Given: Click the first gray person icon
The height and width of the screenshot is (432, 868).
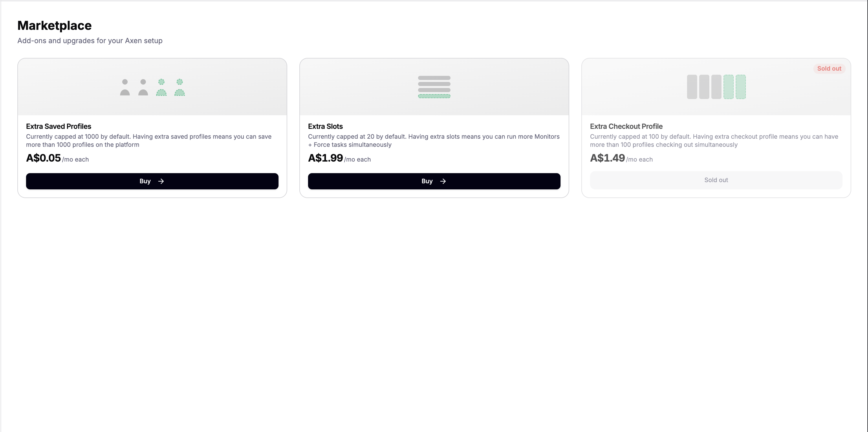Looking at the screenshot, I should [125, 87].
